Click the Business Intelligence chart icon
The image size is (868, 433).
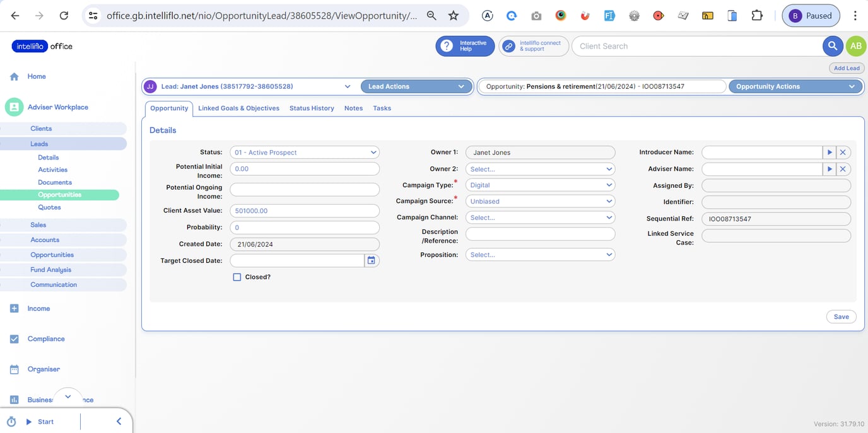pyautogui.click(x=14, y=399)
